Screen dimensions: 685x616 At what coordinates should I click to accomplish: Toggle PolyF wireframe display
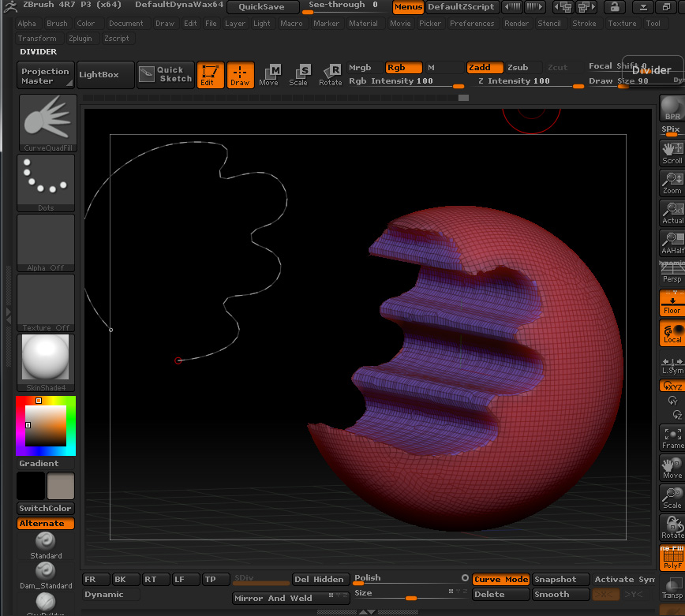672,558
